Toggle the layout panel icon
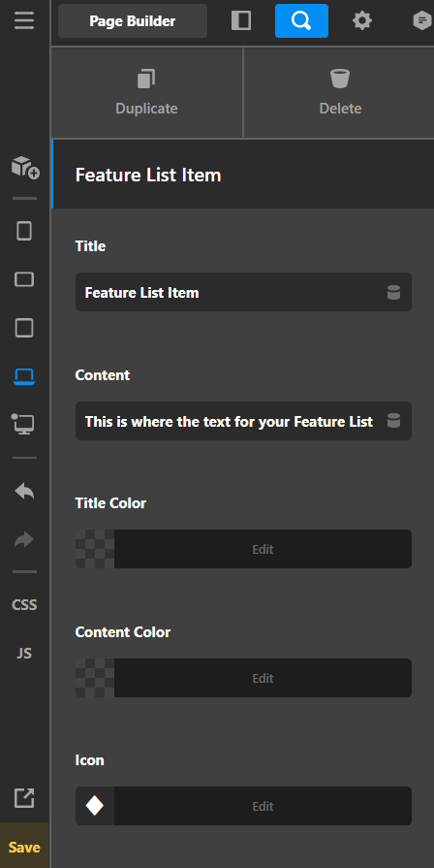434x868 pixels. point(241,21)
